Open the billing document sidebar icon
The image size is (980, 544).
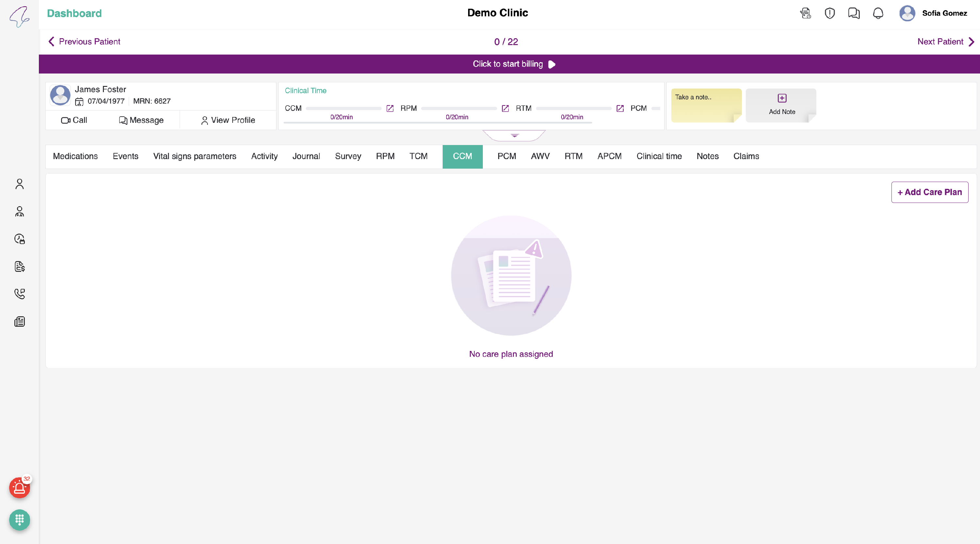pos(19,266)
